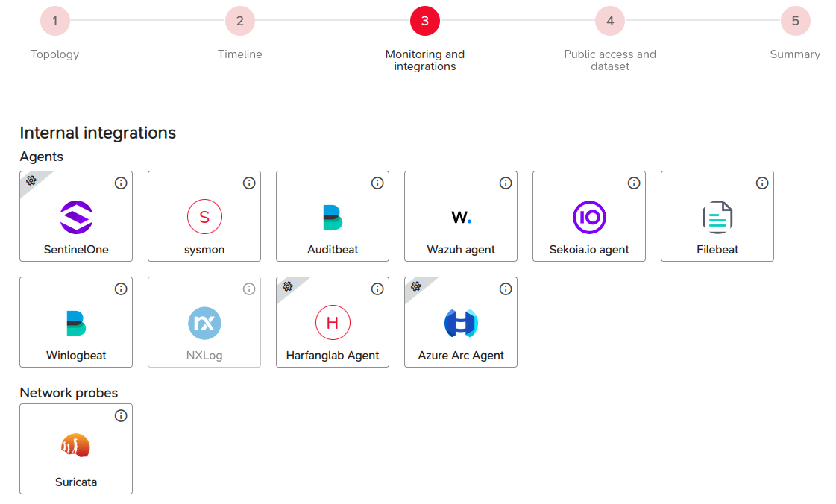Jump to step 5 Summary
Image resolution: width=836 pixels, height=504 pixels.
pyautogui.click(x=796, y=21)
